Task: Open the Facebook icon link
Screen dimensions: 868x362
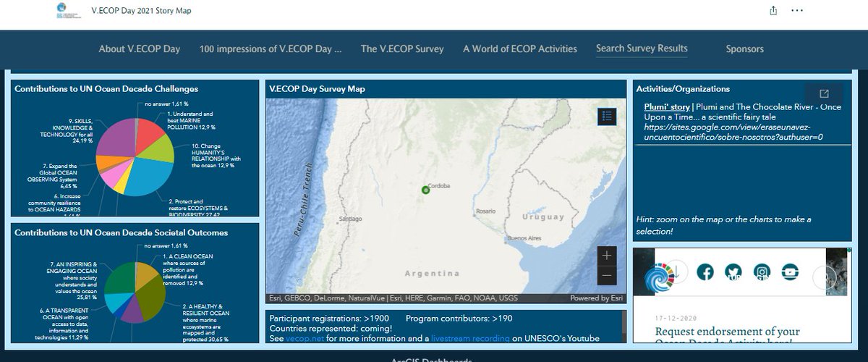Action: point(705,272)
